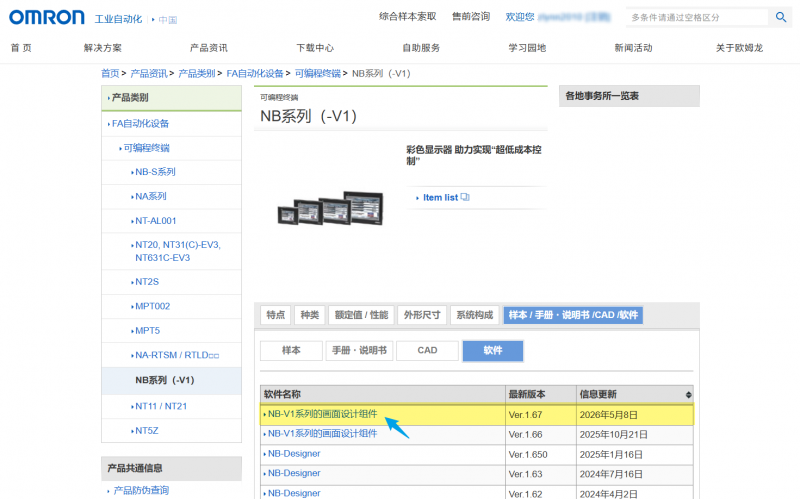Screen dimensions: 800x499
Task: Open 产品类别 sidebar heading
Action: (x=171, y=97)
